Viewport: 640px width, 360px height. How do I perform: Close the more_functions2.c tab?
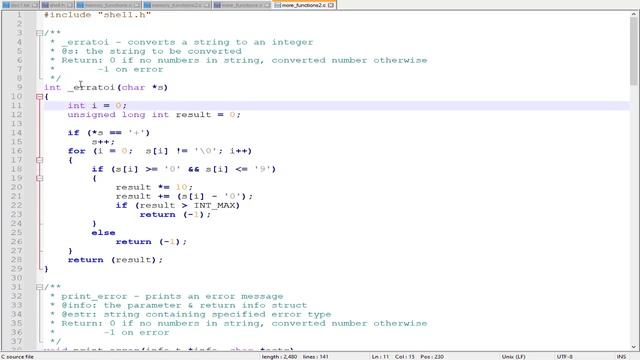(331, 5)
